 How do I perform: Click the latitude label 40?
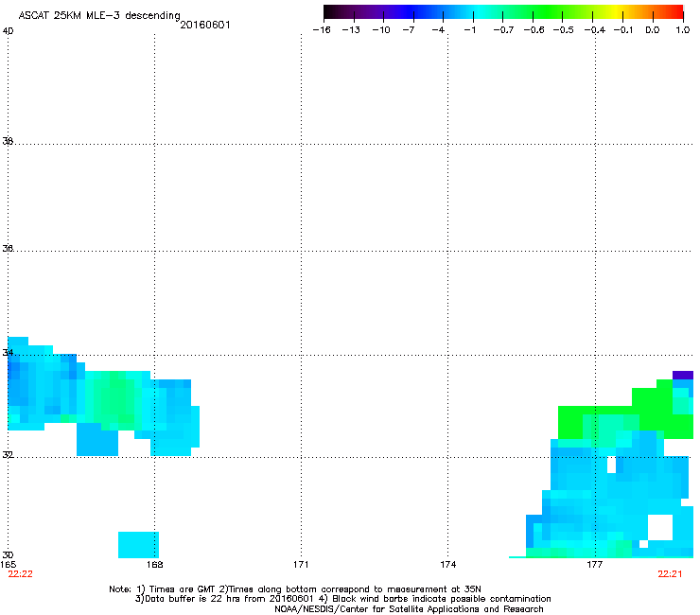pyautogui.click(x=8, y=31)
